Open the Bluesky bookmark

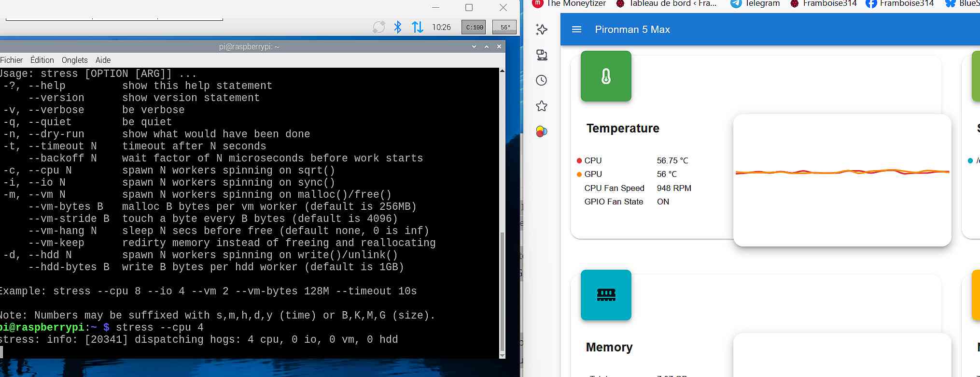(x=962, y=3)
